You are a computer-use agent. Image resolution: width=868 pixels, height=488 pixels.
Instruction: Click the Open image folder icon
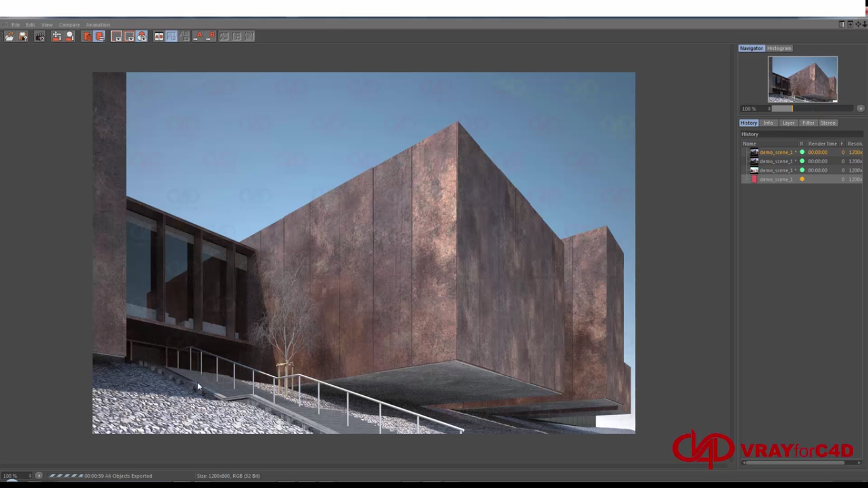pos(10,36)
